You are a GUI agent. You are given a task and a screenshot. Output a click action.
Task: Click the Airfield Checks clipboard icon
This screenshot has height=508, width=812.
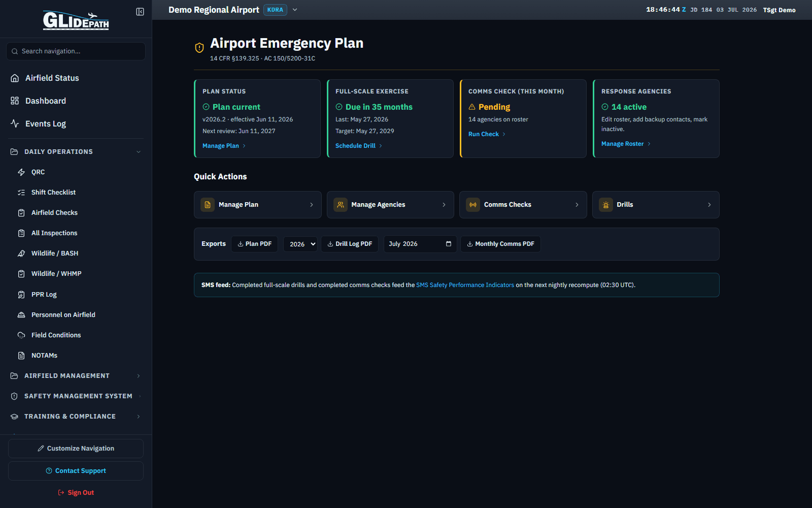21,213
